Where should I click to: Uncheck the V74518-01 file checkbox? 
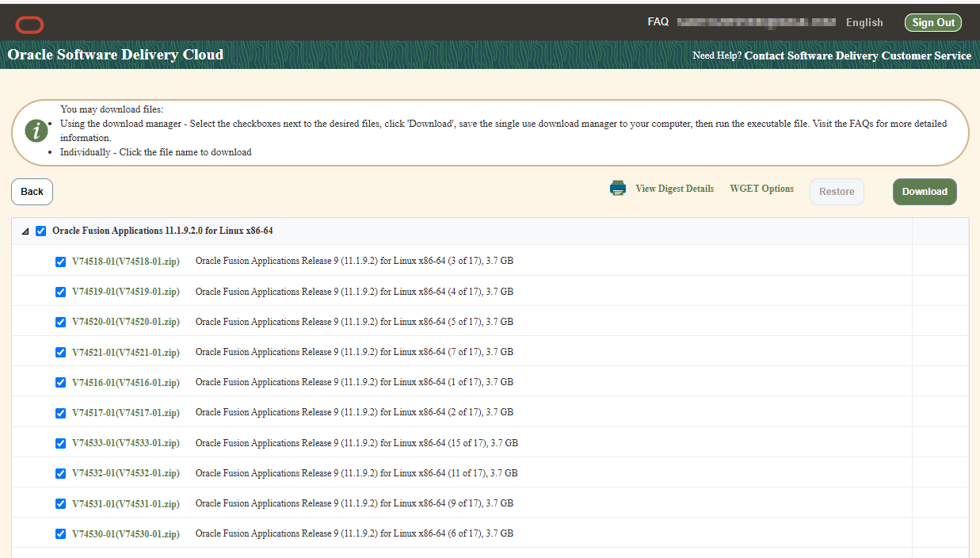61,262
